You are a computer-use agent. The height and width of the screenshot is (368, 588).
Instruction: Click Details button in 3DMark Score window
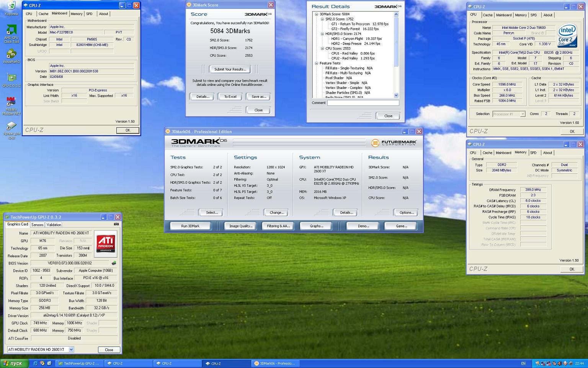click(x=203, y=97)
